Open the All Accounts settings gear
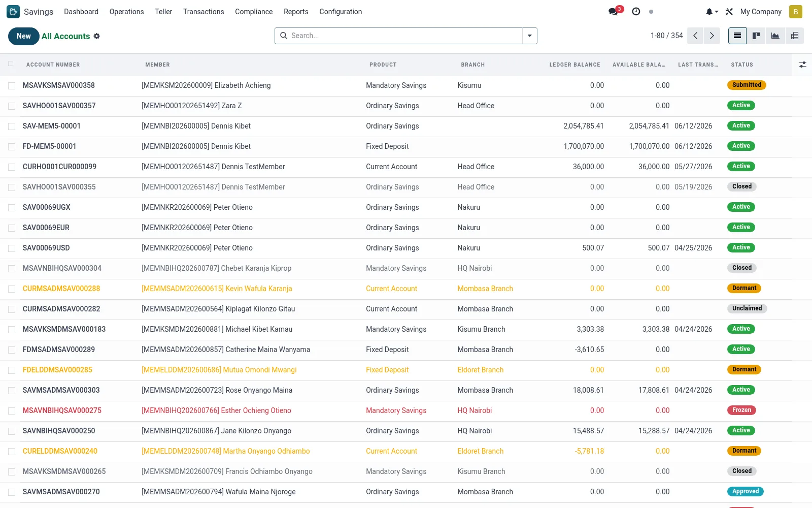This screenshot has height=508, width=812. 96,36
